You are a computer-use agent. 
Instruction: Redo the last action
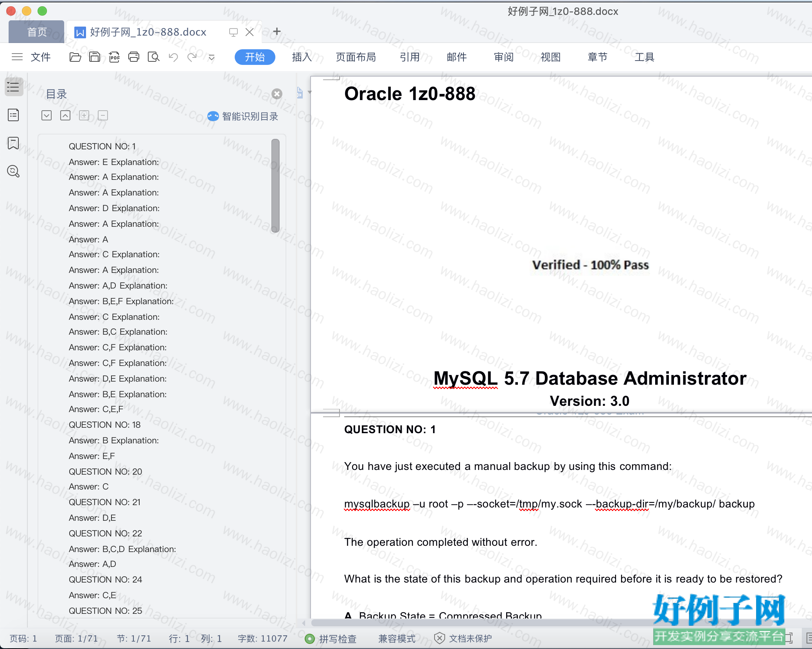point(192,57)
